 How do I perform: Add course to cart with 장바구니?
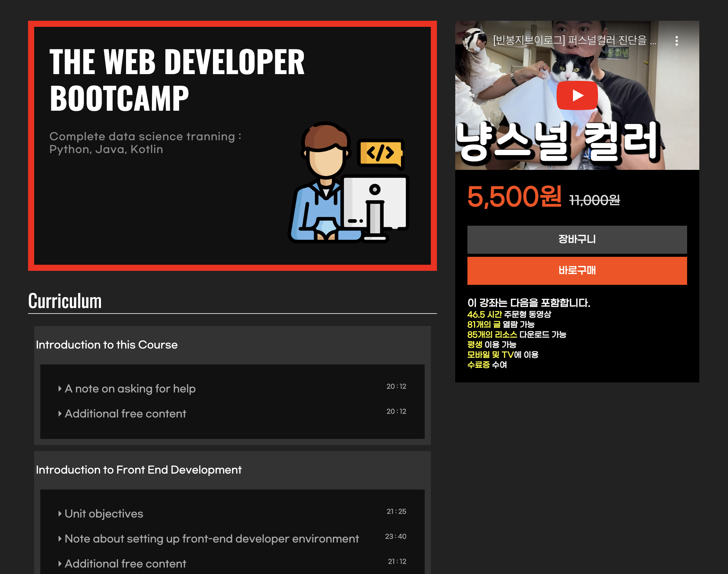[577, 239]
